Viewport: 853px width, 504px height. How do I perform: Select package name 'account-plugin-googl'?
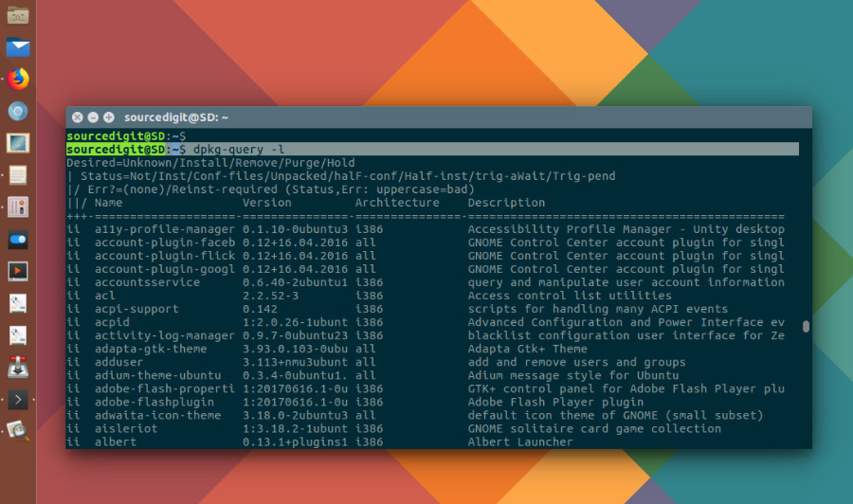(x=164, y=269)
